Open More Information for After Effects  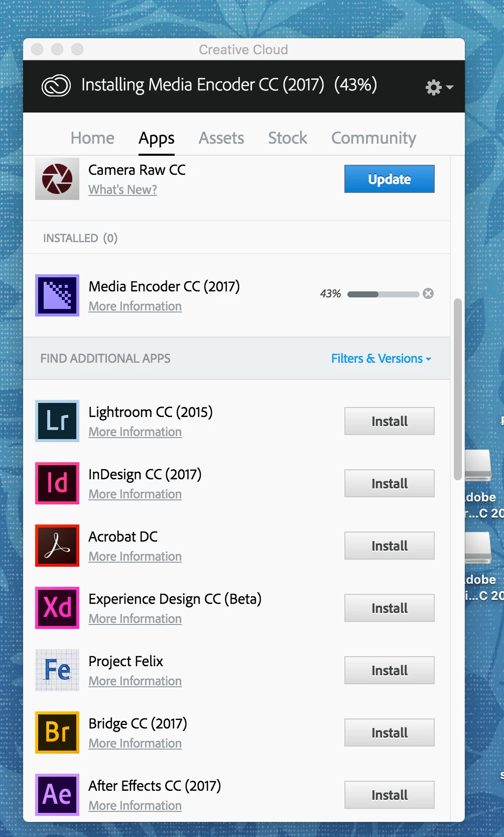click(135, 806)
